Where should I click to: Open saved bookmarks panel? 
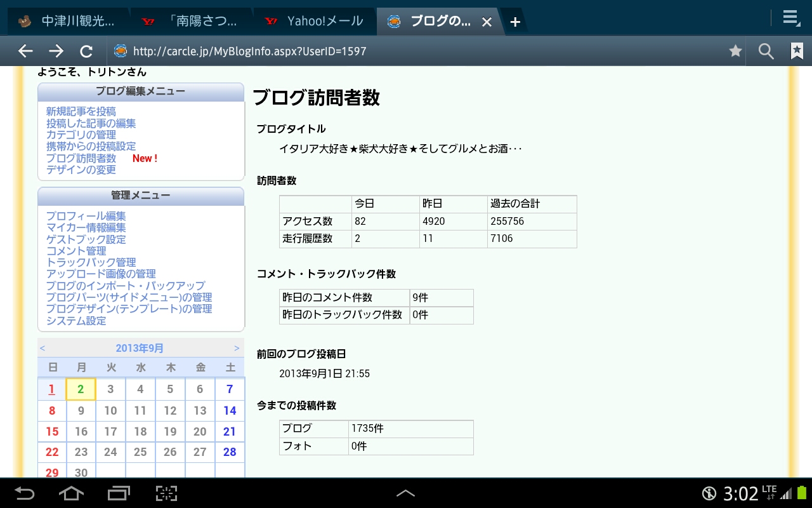[x=796, y=51]
